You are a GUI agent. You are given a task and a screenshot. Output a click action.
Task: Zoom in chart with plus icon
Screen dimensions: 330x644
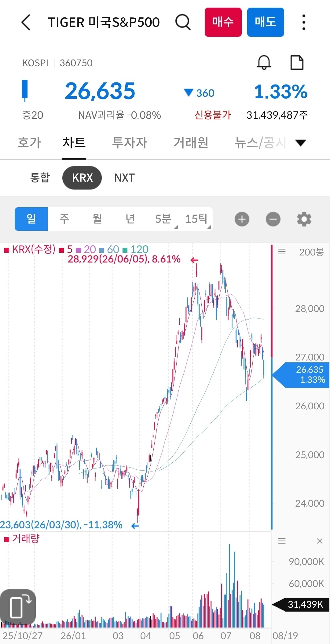point(242,219)
